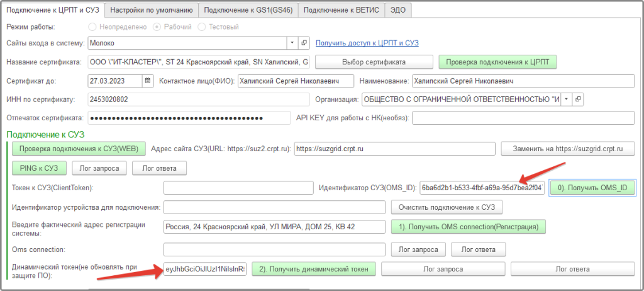The image size is (644, 291).
Task: Focus the Название сертификата field
Action: coord(198,62)
